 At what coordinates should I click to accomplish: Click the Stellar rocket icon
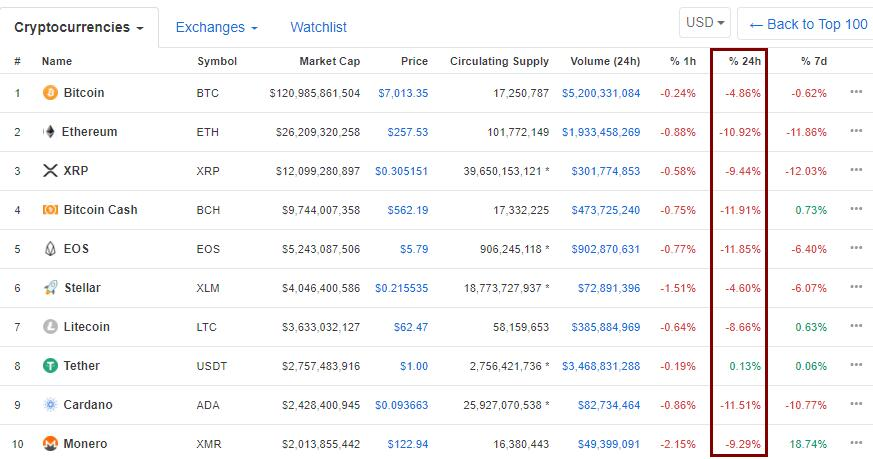click(x=50, y=287)
